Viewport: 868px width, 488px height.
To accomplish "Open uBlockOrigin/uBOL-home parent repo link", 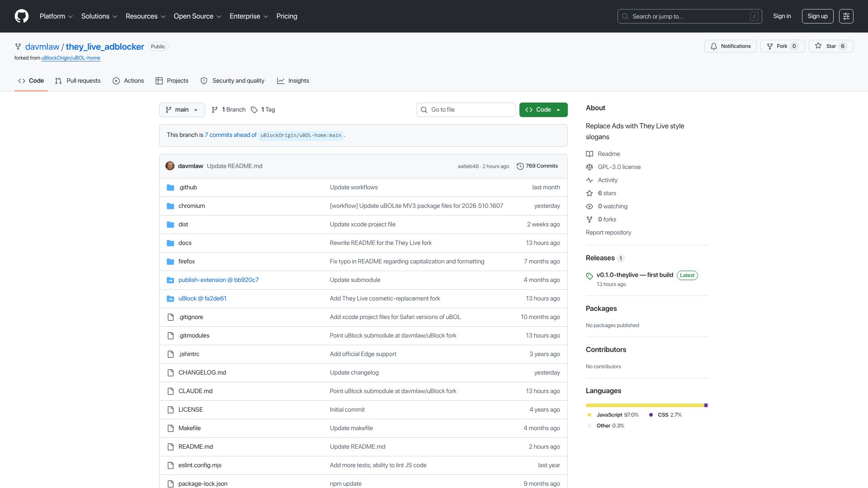I will [x=71, y=58].
